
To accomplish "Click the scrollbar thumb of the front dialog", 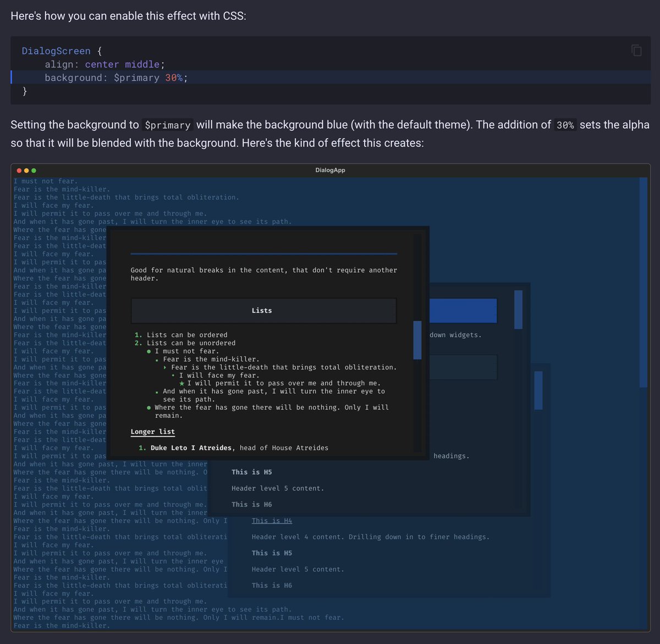I will [417, 340].
